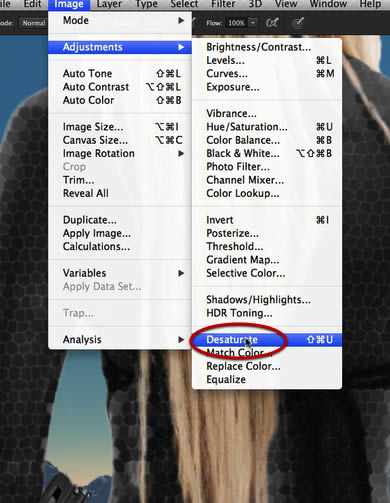The height and width of the screenshot is (503, 390).
Task: Open Curves adjustment
Action: [x=267, y=74]
